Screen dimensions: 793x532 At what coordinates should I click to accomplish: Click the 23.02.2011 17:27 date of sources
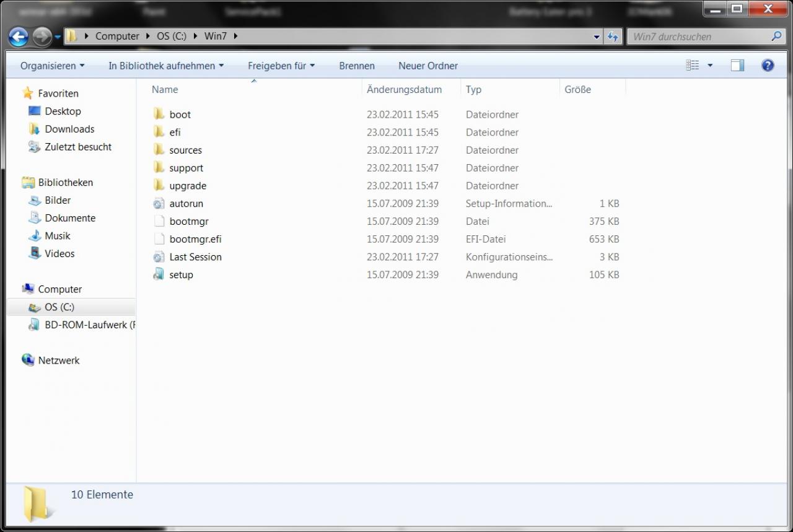point(403,150)
